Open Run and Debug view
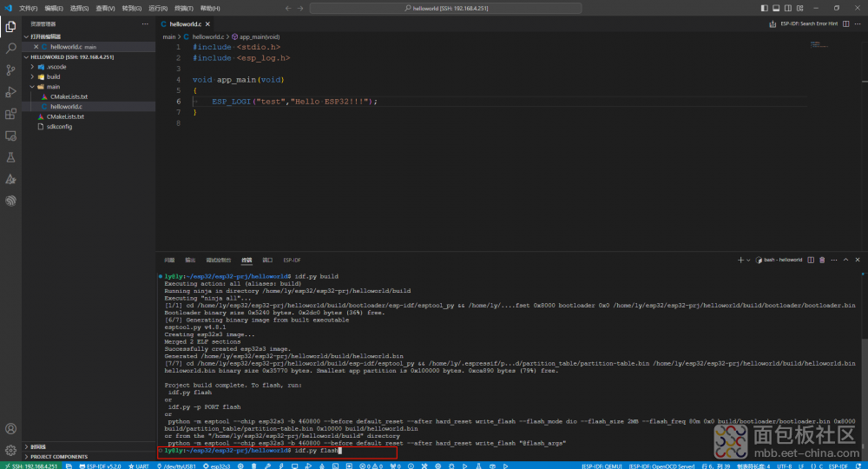The image size is (868, 469). 10,92
